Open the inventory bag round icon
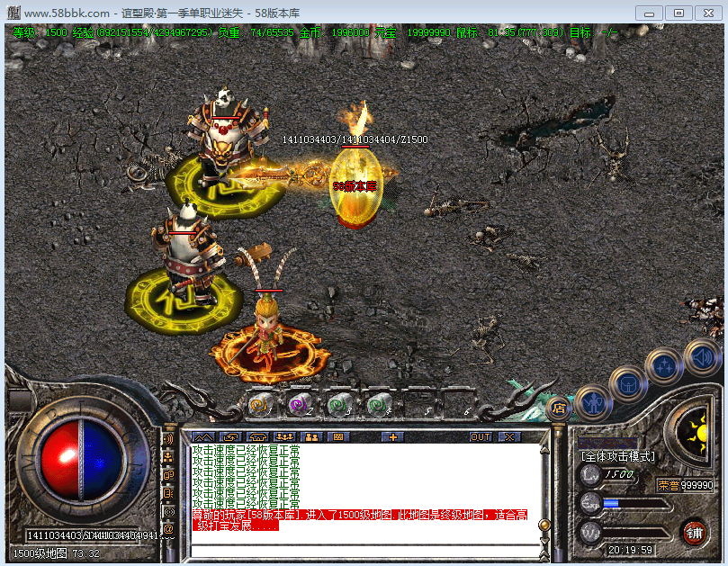The width and height of the screenshot is (728, 566). click(x=628, y=385)
